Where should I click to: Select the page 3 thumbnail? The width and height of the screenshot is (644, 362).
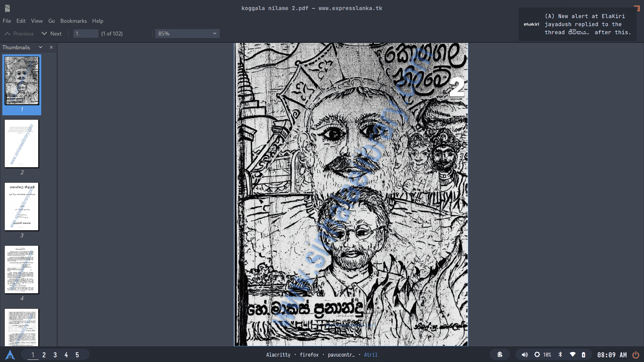(x=22, y=206)
